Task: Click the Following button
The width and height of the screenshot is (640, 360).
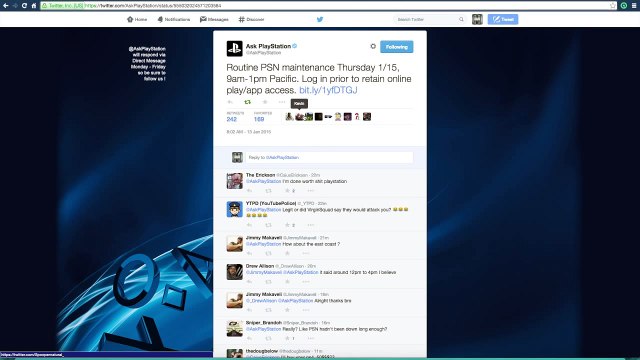Action: click(397, 47)
